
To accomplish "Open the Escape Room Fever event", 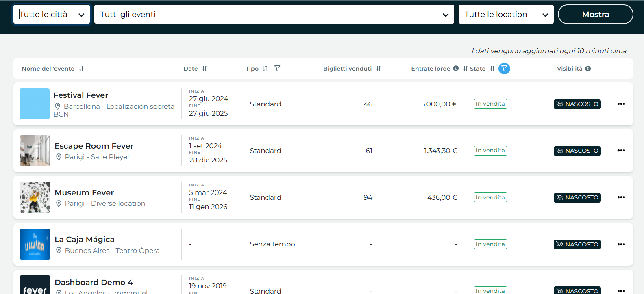I will click(x=94, y=146).
